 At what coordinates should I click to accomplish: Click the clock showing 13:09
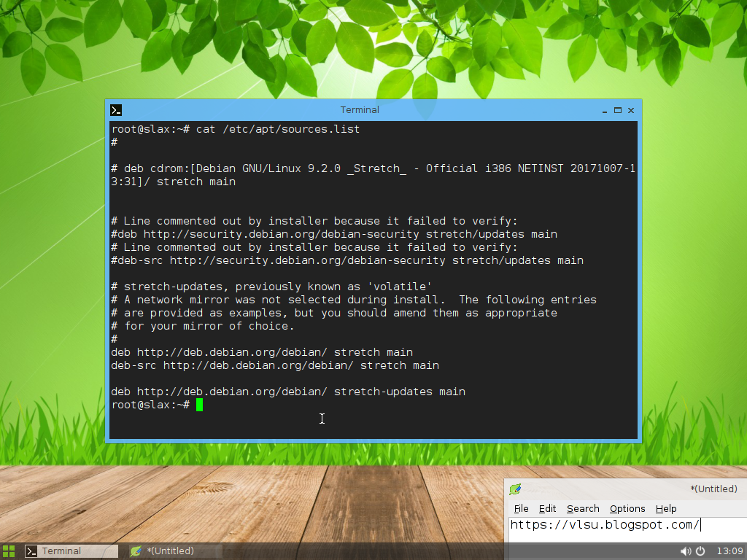[729, 551]
